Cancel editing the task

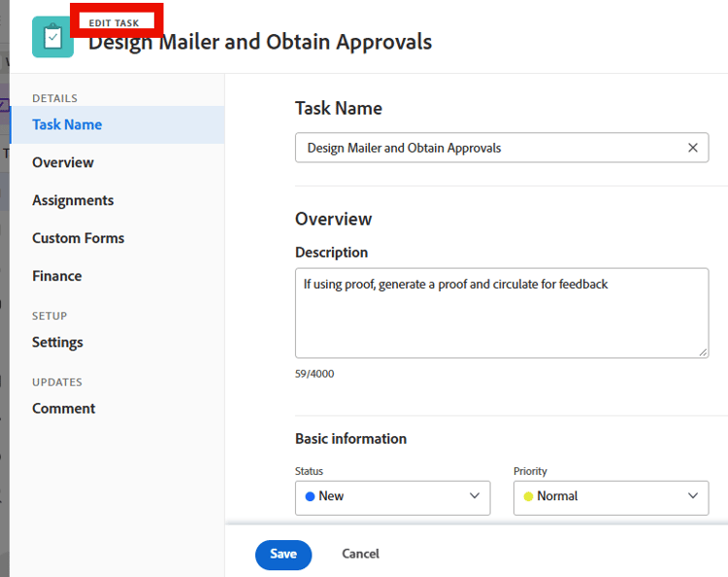click(361, 554)
